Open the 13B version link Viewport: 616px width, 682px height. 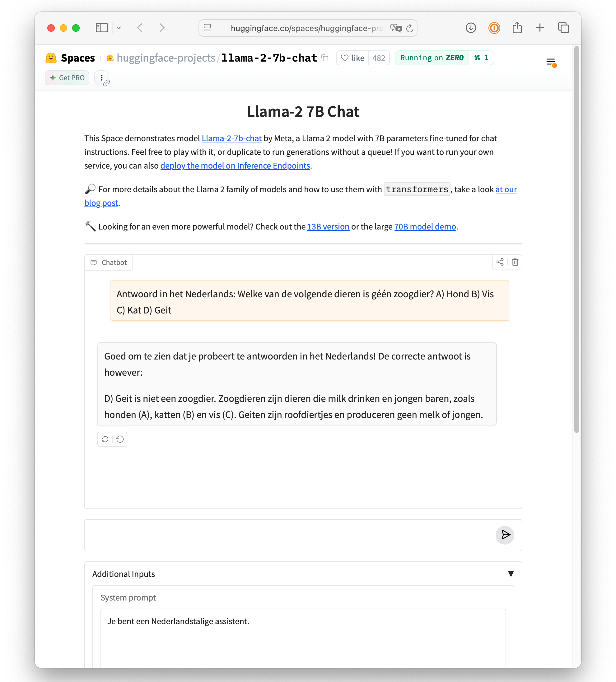[328, 226]
